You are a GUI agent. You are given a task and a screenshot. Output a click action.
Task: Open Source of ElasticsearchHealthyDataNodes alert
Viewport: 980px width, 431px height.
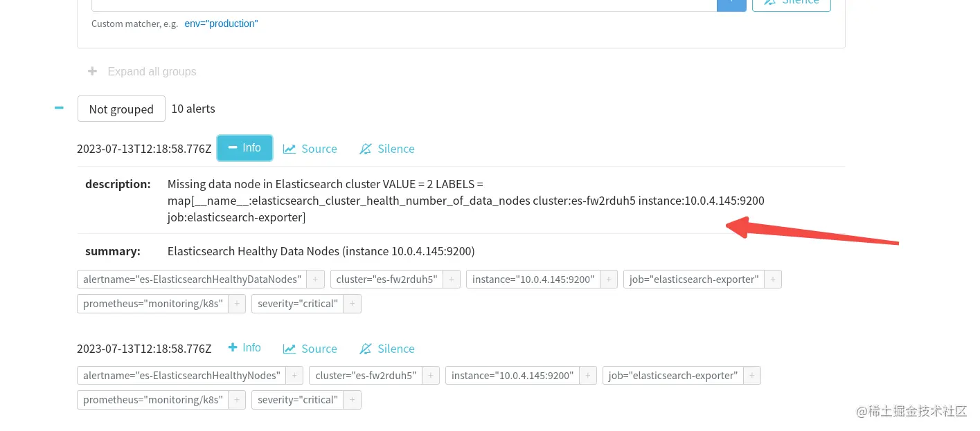pos(310,149)
